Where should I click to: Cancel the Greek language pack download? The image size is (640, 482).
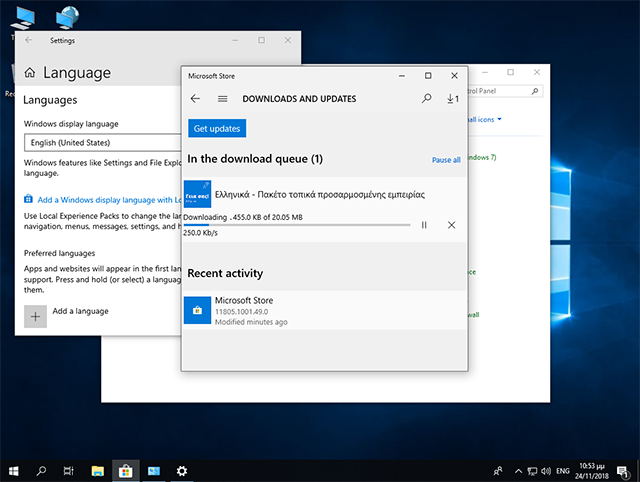point(451,225)
